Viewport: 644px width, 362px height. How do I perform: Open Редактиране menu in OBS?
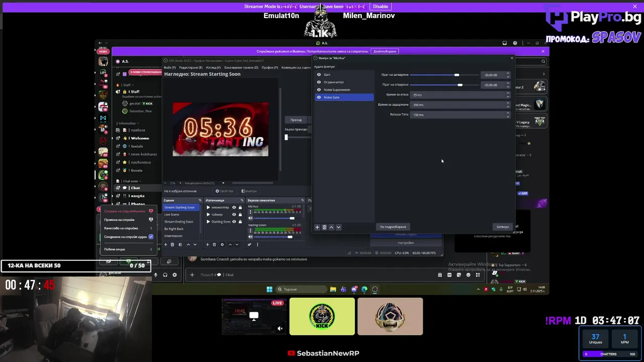tap(191, 67)
